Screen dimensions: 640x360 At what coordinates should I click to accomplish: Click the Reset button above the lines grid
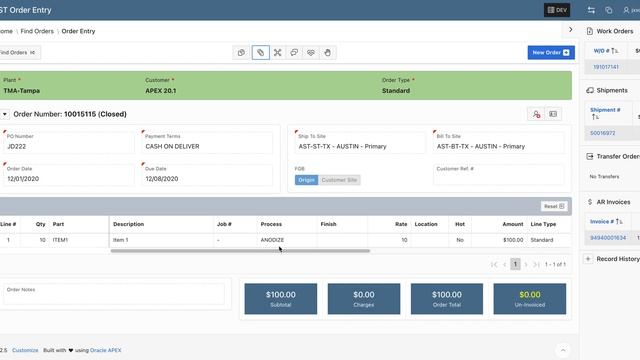pyautogui.click(x=554, y=206)
